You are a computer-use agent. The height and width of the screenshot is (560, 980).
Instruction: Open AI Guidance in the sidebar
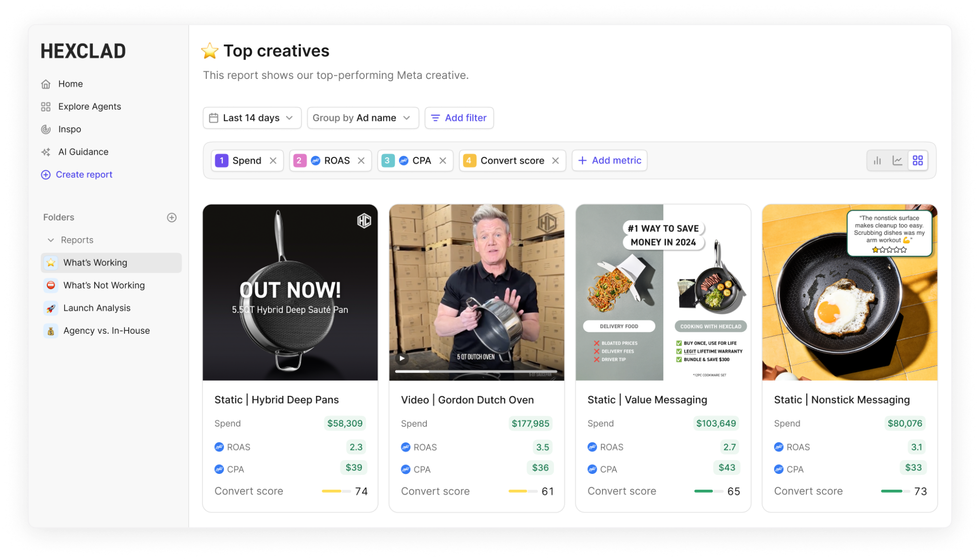83,152
